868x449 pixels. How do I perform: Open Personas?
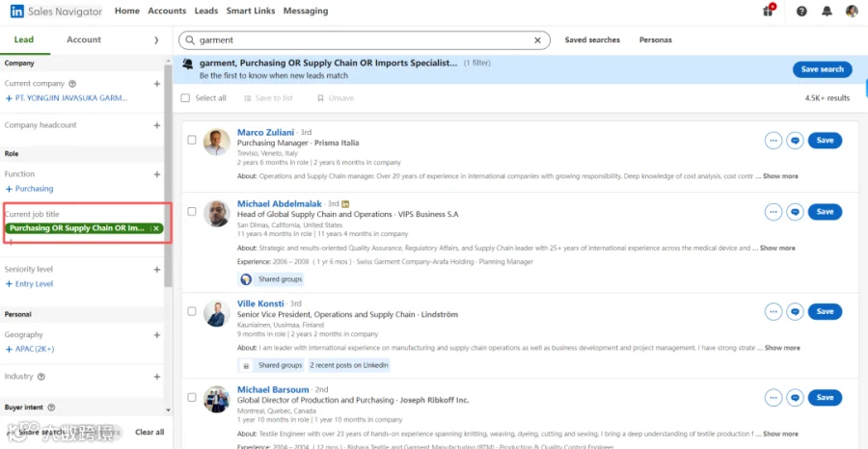(656, 40)
